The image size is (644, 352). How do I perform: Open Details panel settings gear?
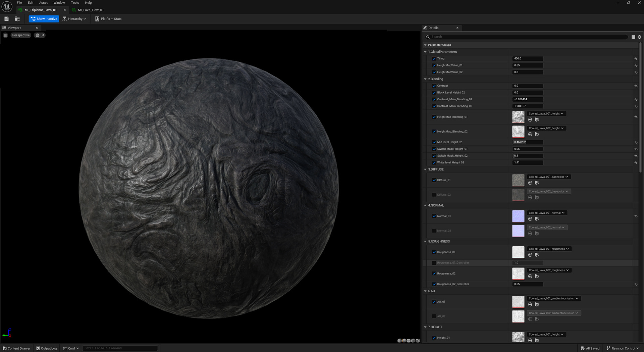point(639,37)
